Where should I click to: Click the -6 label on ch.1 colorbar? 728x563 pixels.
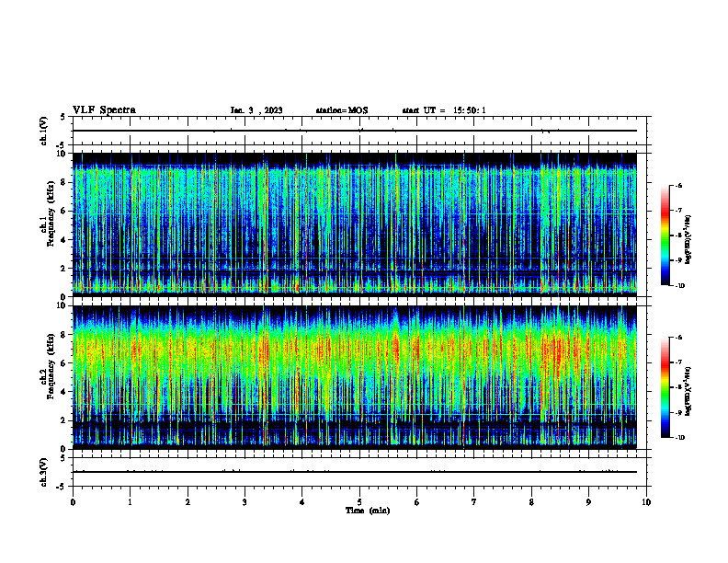[679, 185]
